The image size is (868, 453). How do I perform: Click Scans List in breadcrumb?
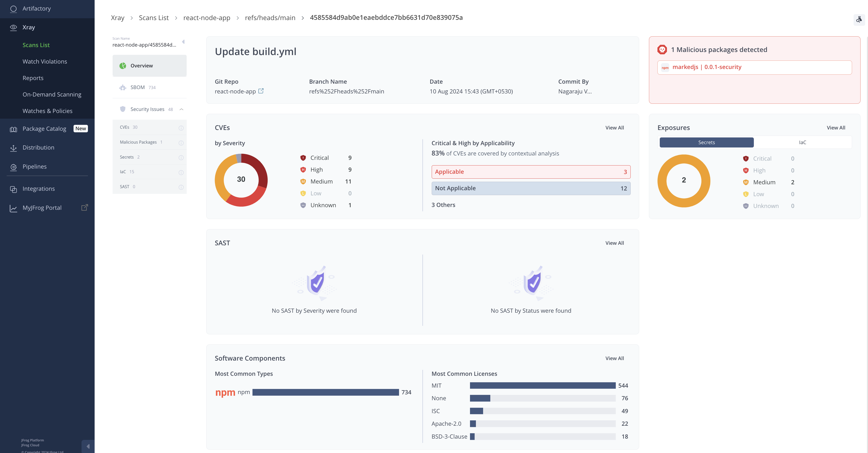click(154, 18)
